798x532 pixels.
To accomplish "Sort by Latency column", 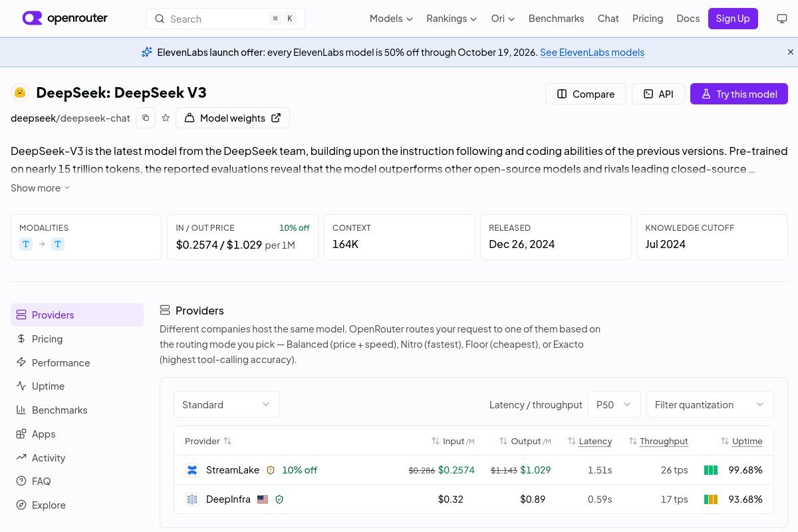I will [590, 441].
